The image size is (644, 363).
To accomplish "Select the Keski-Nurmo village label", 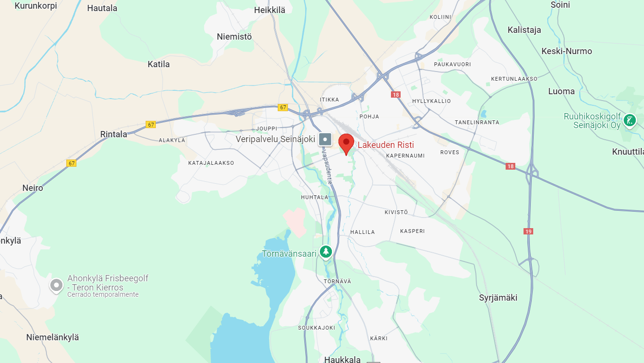I will [567, 51].
